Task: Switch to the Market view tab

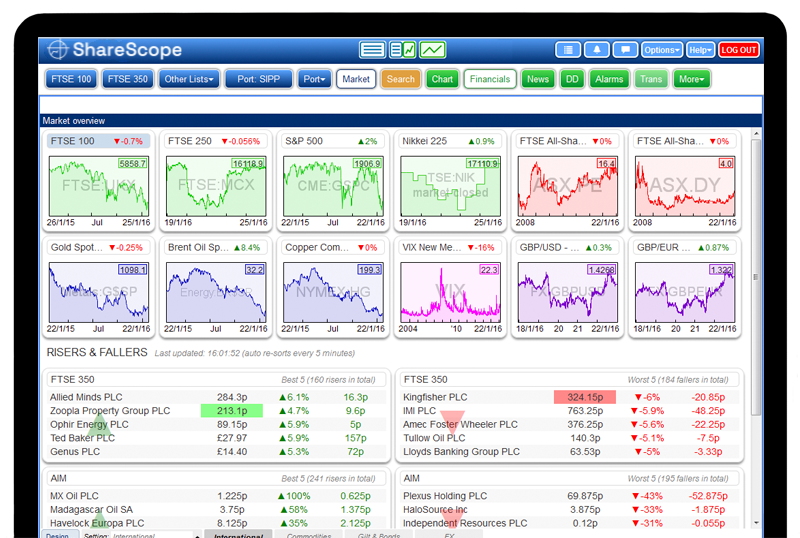Action: click(x=355, y=79)
